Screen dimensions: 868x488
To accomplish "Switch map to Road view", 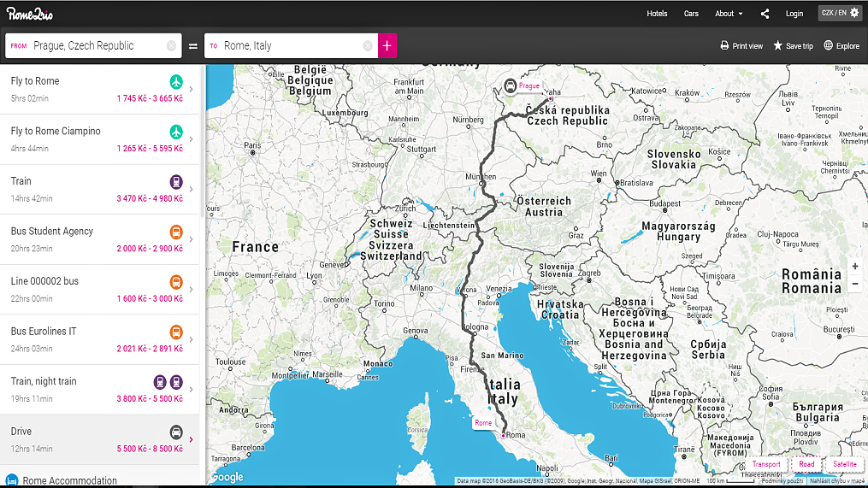I will (806, 464).
